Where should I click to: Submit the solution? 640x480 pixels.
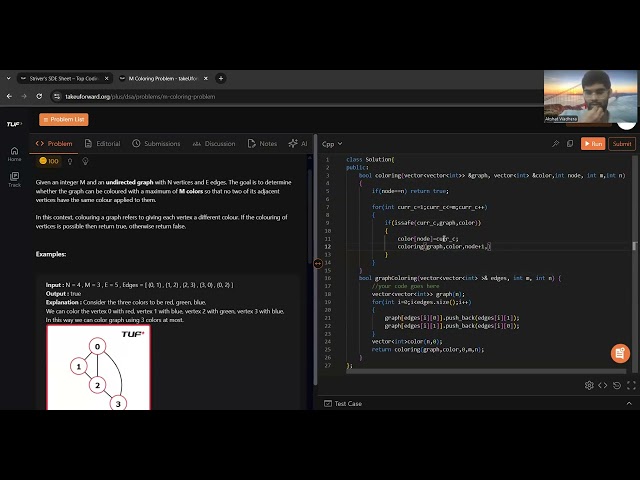[x=622, y=144]
